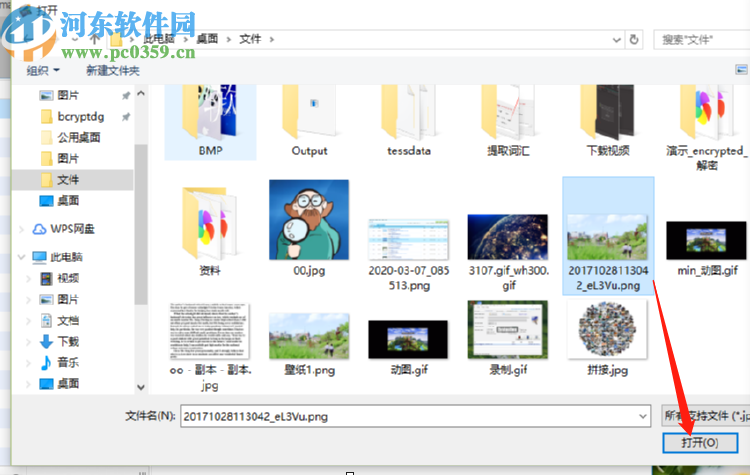
Task: Select the 录制.gif file
Action: coord(508,338)
